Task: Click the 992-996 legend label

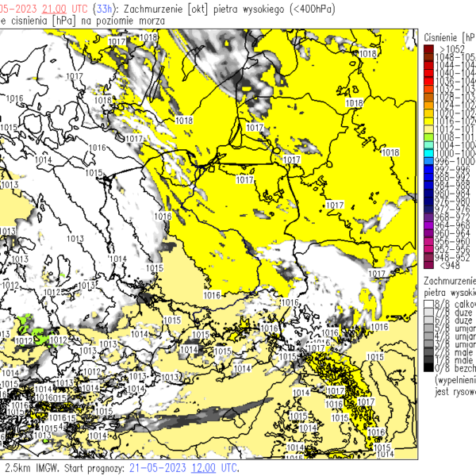Action: click(x=452, y=170)
